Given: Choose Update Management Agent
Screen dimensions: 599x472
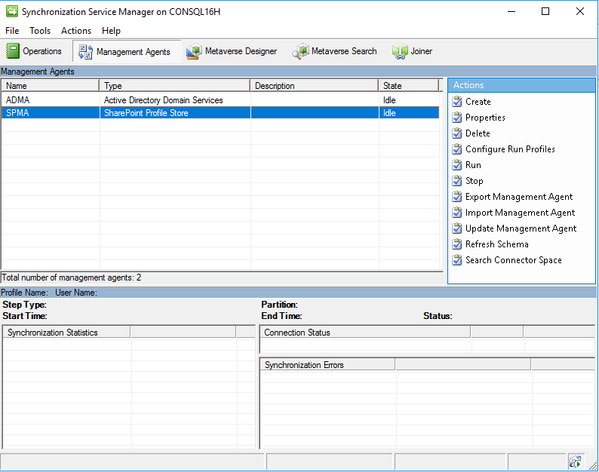Looking at the screenshot, I should 521,229.
